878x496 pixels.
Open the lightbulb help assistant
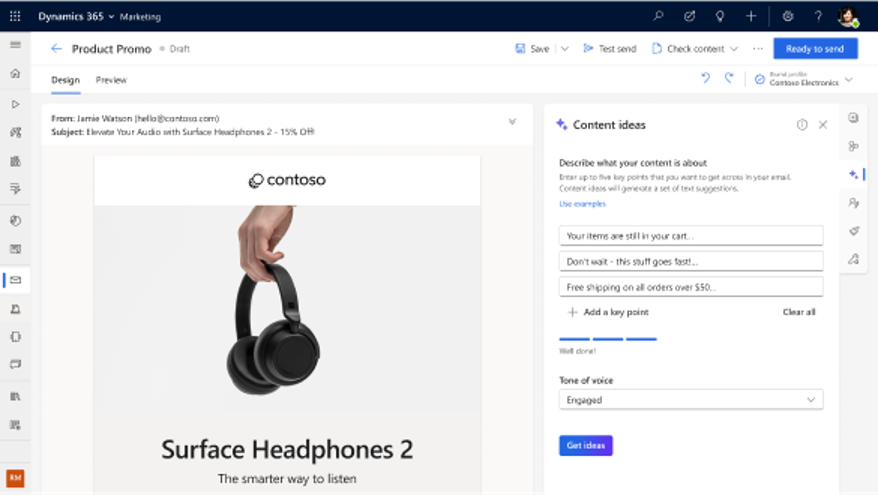point(720,16)
